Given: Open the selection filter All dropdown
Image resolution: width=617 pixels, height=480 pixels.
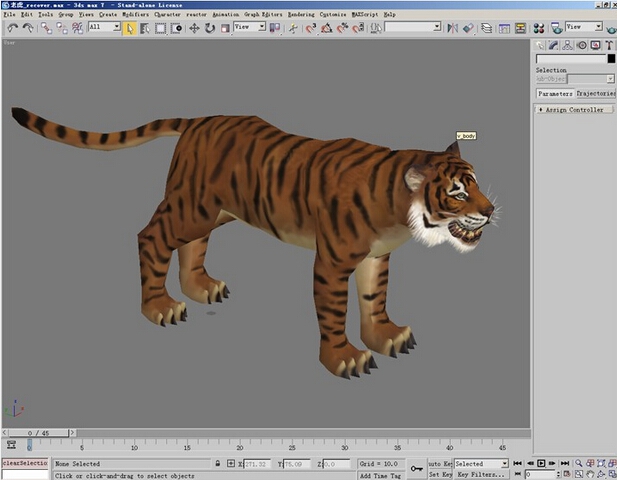Looking at the screenshot, I should click(x=104, y=27).
